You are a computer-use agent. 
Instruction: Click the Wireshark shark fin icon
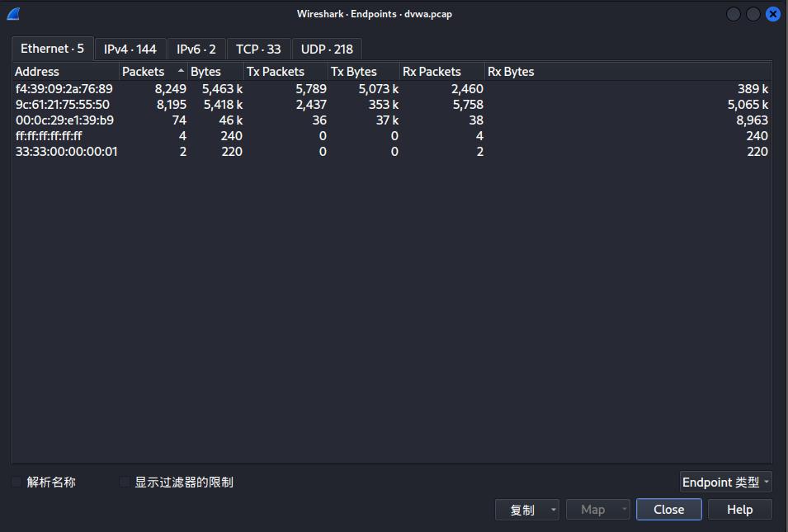(13, 14)
